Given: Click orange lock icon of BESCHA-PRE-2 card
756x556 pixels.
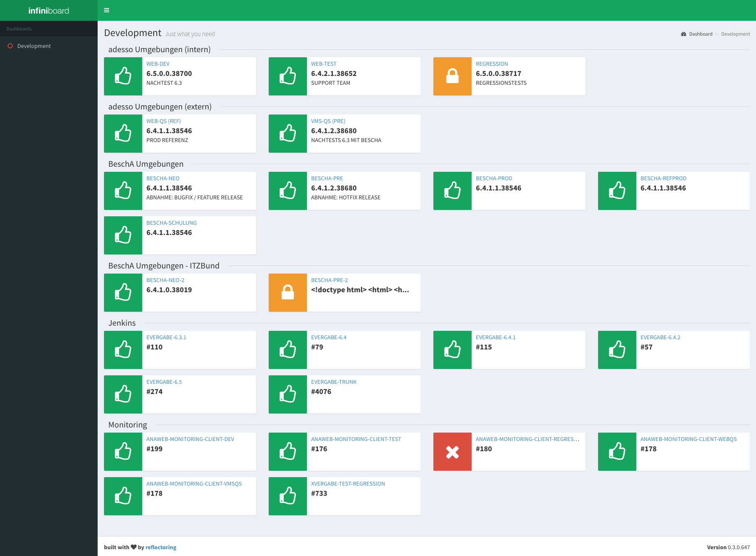Looking at the screenshot, I should [288, 293].
